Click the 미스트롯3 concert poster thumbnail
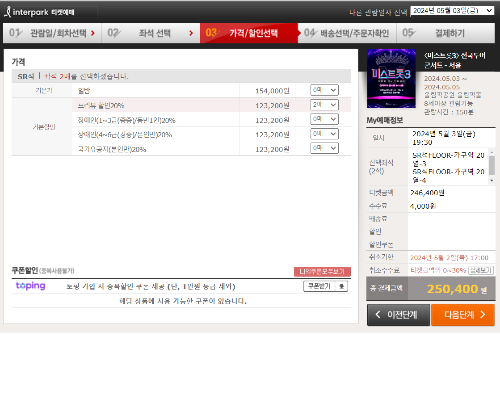This screenshot has height=394, width=500. [391, 79]
